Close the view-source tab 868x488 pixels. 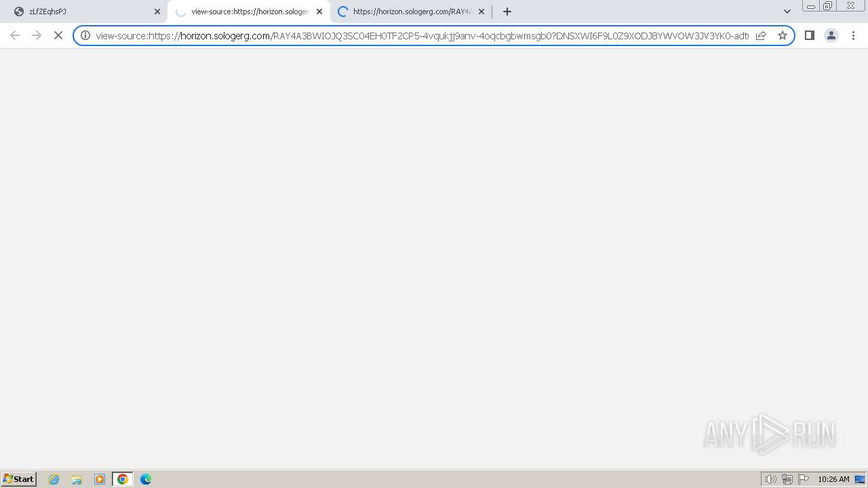coord(319,12)
